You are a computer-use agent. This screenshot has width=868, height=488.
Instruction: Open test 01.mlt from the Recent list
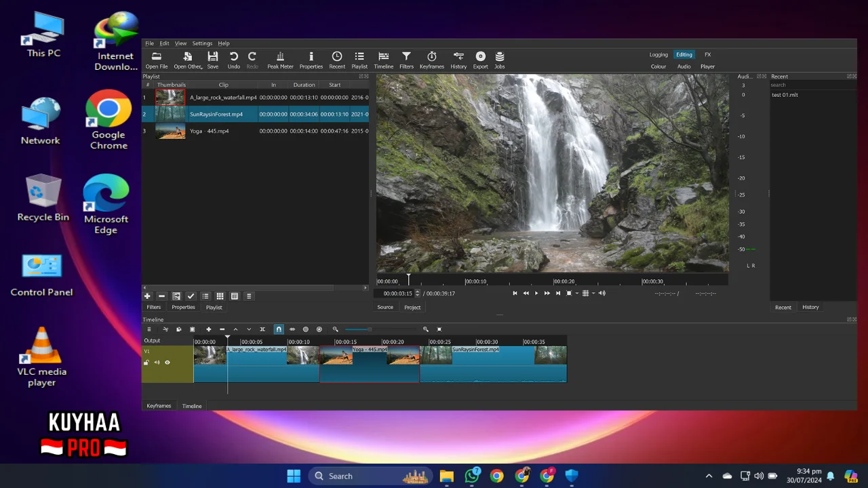coord(785,95)
